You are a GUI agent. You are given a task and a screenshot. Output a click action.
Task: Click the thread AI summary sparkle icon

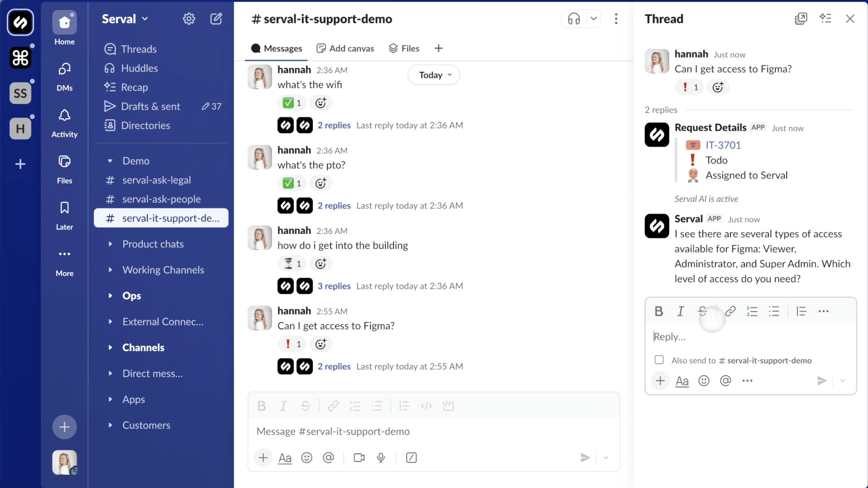pyautogui.click(x=825, y=19)
